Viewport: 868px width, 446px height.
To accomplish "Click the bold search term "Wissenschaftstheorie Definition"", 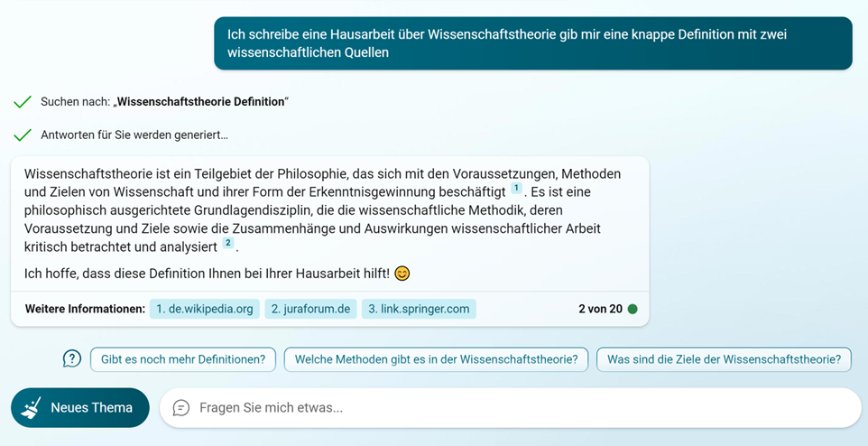I will [200, 102].
